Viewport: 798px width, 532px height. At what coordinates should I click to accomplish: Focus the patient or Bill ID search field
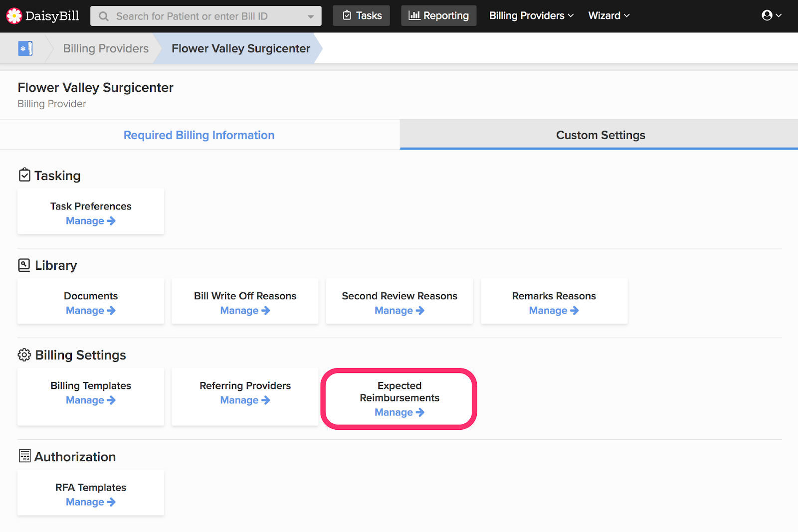pos(206,16)
